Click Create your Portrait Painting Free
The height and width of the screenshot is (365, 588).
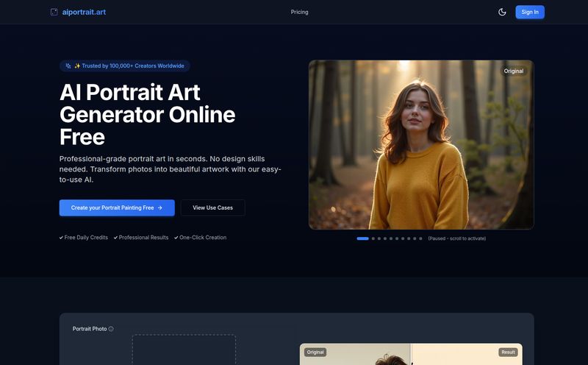point(117,208)
